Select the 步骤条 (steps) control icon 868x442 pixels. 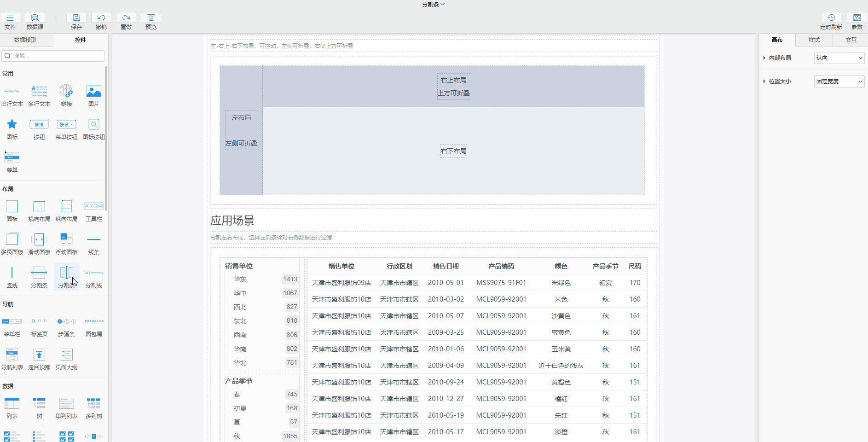point(66,321)
